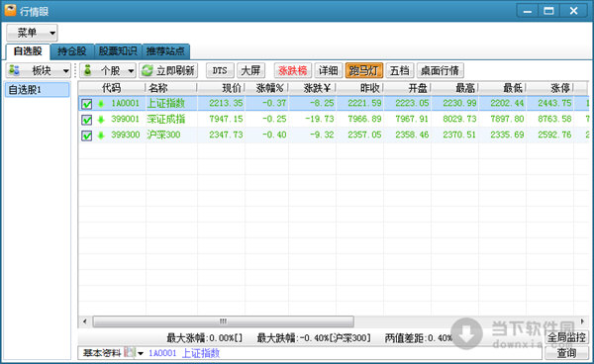Click the 最大涨幅 status text
The height and width of the screenshot is (364, 594).
(205, 337)
